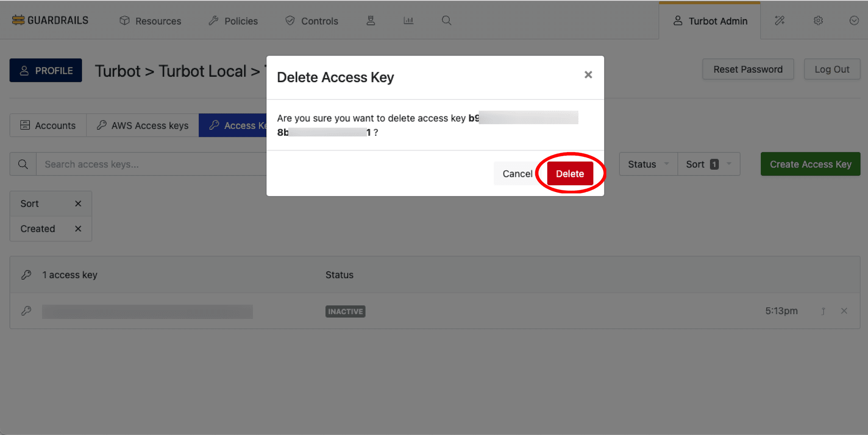Image resolution: width=868 pixels, height=435 pixels.
Task: Confirm deletion with the Delete button
Action: coord(570,173)
